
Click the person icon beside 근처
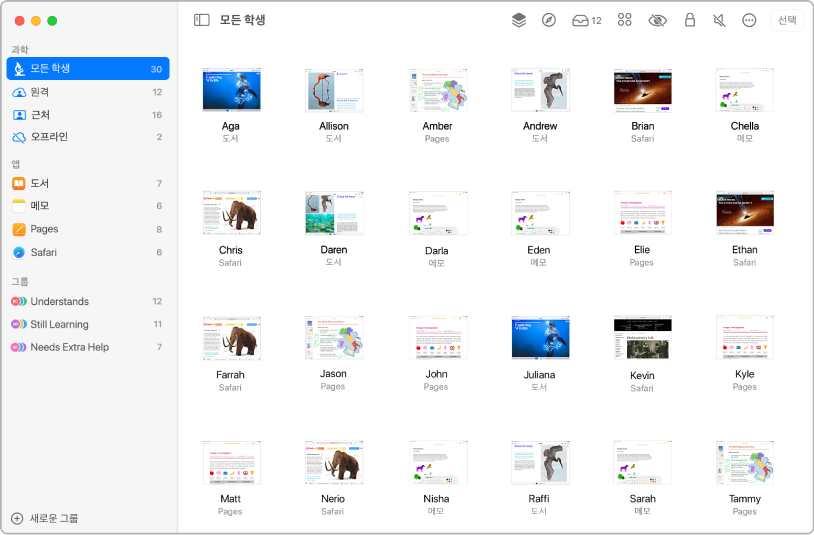(19, 115)
